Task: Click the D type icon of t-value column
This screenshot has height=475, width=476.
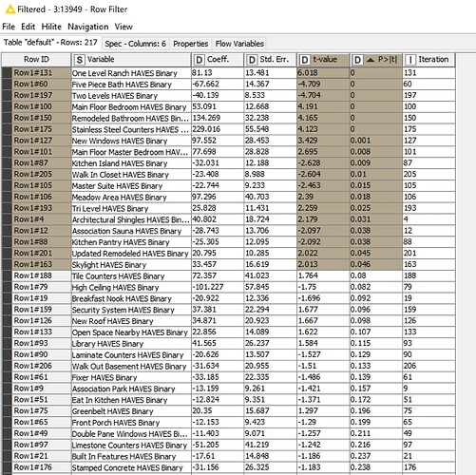Action: tap(305, 60)
